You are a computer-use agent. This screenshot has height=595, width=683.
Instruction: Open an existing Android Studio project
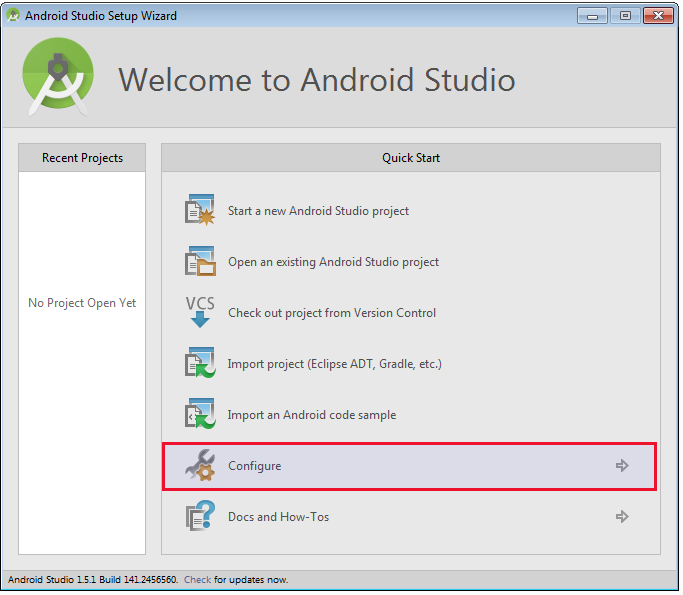coord(333,262)
